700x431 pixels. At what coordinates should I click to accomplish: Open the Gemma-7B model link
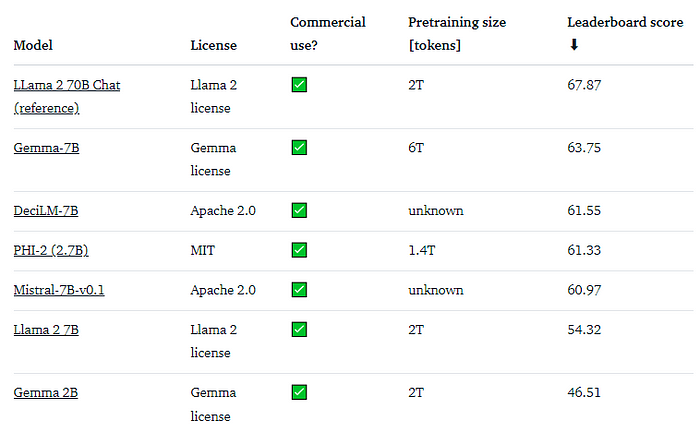coord(46,148)
